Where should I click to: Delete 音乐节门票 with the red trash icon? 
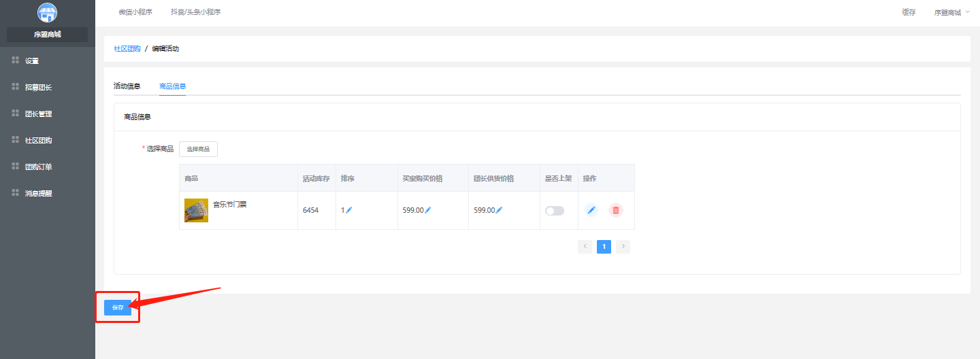click(616, 210)
